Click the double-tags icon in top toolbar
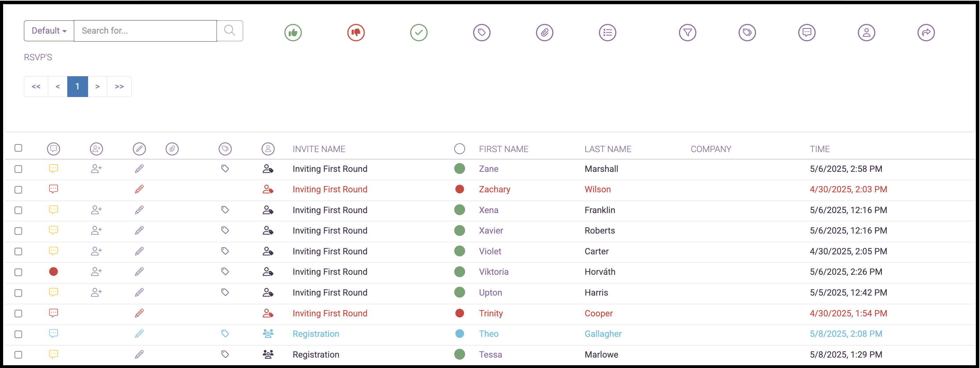This screenshot has width=980, height=368. point(747,32)
